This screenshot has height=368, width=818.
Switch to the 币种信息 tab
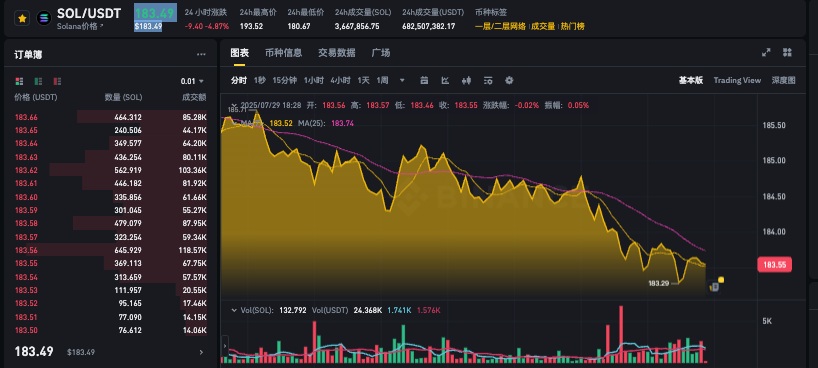tap(283, 53)
